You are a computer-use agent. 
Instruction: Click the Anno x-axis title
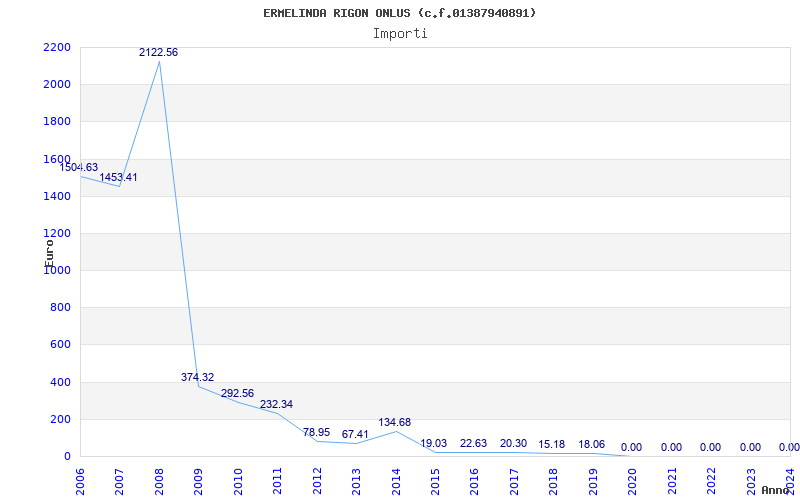pyautogui.click(x=776, y=490)
